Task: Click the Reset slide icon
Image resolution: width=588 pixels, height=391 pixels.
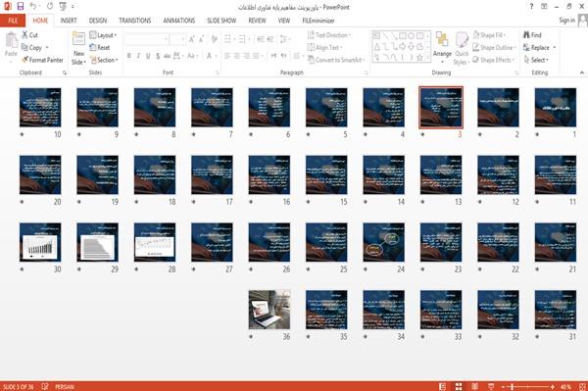Action: point(93,47)
